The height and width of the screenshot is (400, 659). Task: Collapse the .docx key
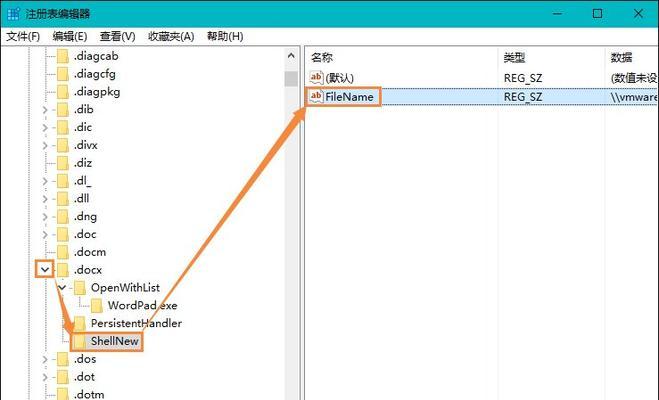point(45,269)
